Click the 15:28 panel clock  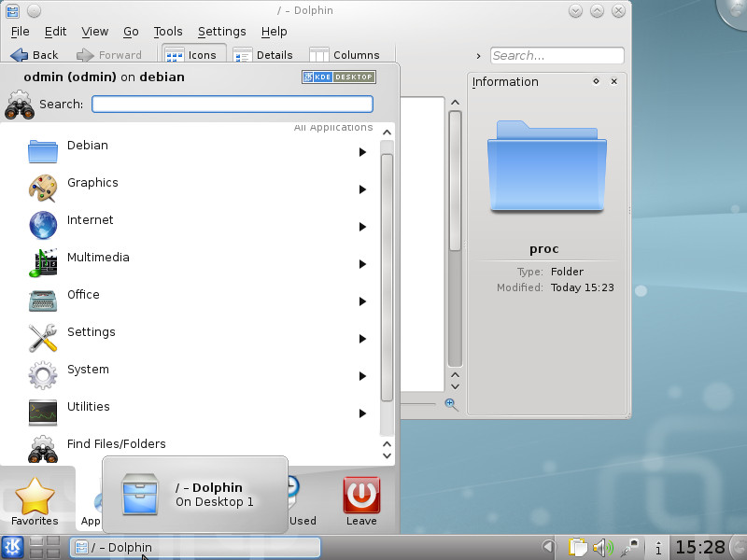(699, 547)
